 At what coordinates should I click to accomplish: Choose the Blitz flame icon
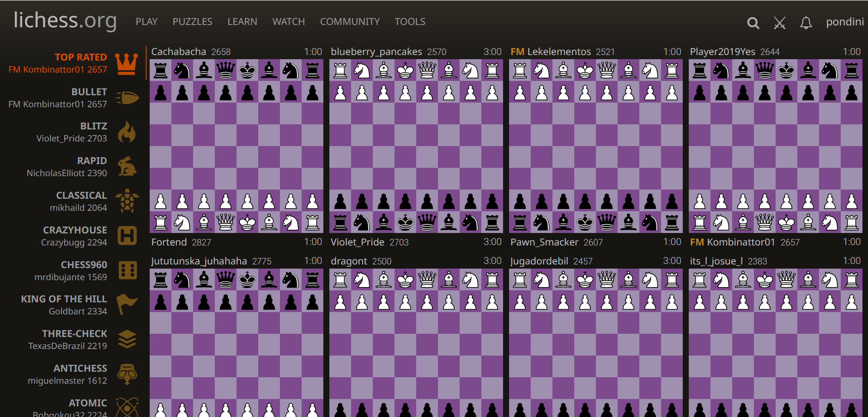(x=127, y=132)
